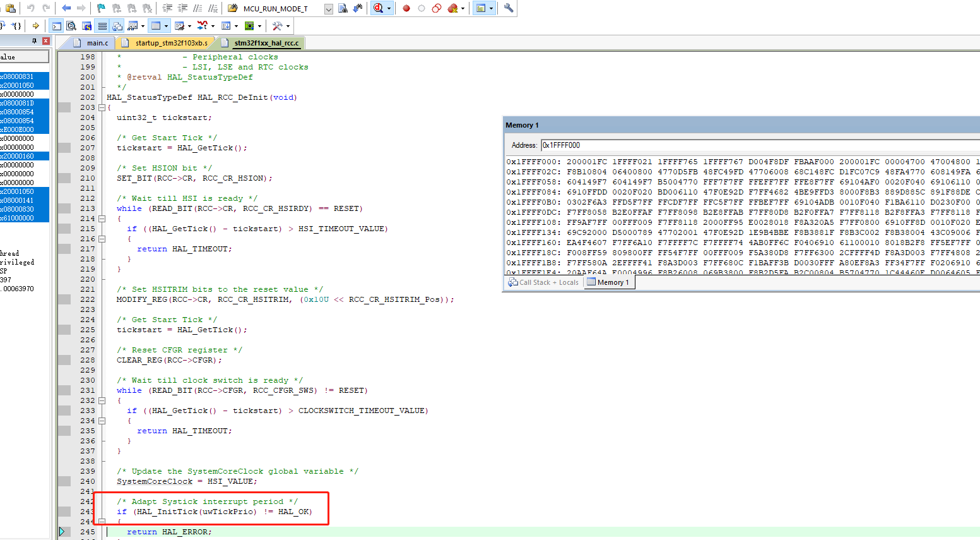Pin the Registers panel
This screenshot has height=540, width=980.
point(34,40)
